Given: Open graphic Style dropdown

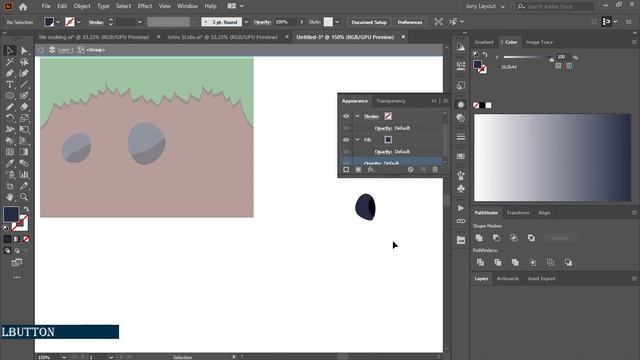Looking at the screenshot, I should point(337,22).
